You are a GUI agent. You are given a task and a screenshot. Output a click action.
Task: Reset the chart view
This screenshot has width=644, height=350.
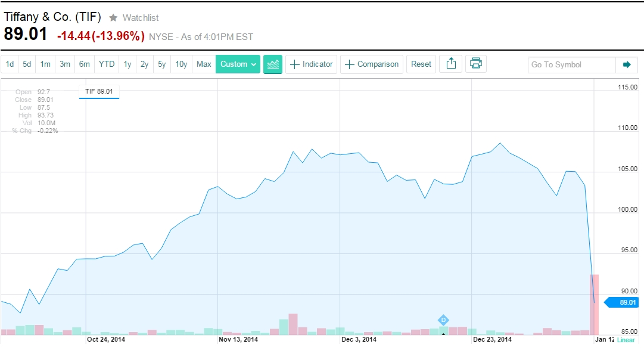(421, 64)
